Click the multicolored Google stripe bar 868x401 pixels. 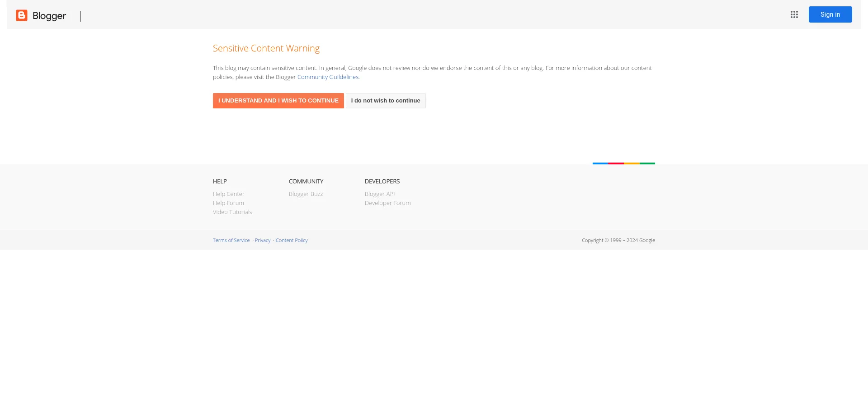623,163
